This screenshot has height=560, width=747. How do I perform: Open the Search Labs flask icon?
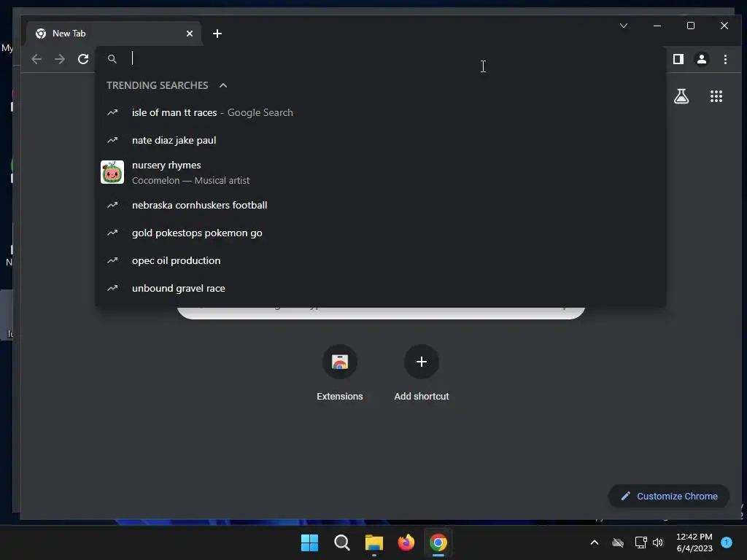coord(681,97)
